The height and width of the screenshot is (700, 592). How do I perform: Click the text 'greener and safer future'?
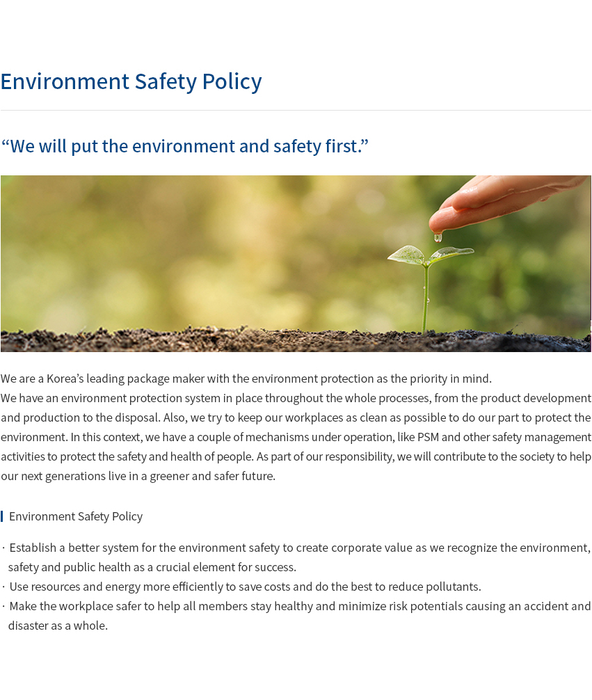(212, 477)
